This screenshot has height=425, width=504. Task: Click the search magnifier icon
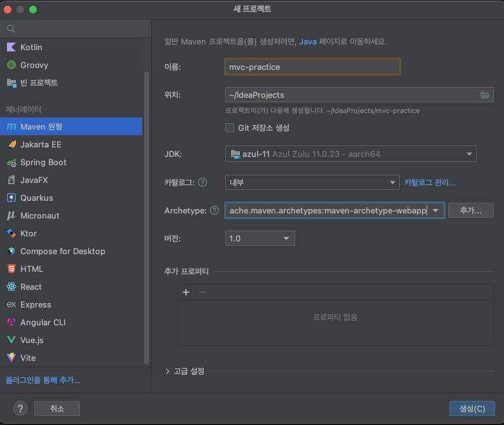11,29
